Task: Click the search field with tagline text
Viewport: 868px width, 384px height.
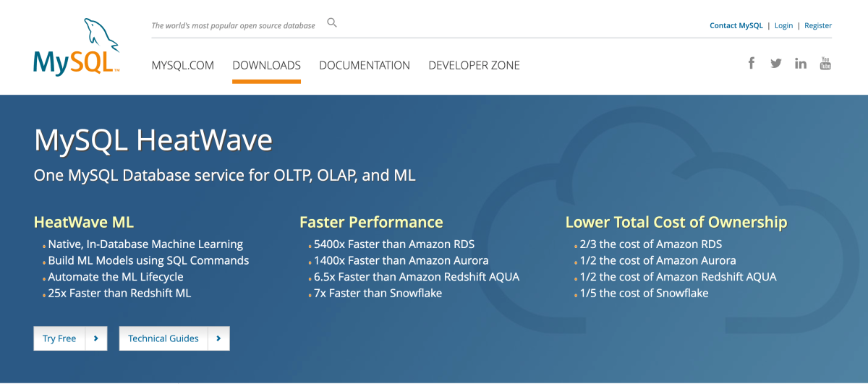Action: click(233, 25)
